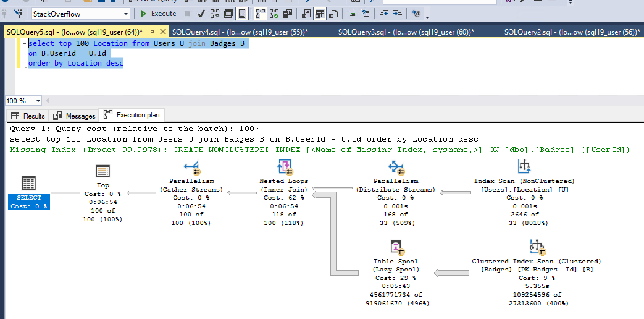The image size is (644, 319).
Task: Increase indent of selected lines
Action: (397, 14)
